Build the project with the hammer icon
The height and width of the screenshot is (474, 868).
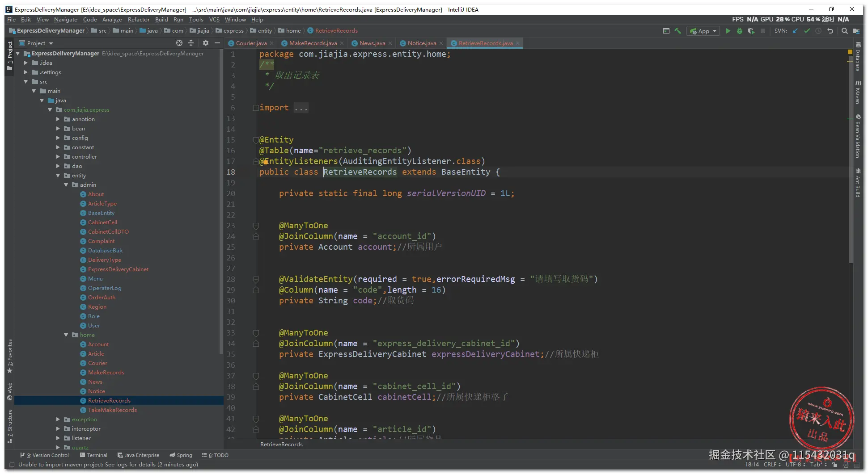click(x=678, y=31)
